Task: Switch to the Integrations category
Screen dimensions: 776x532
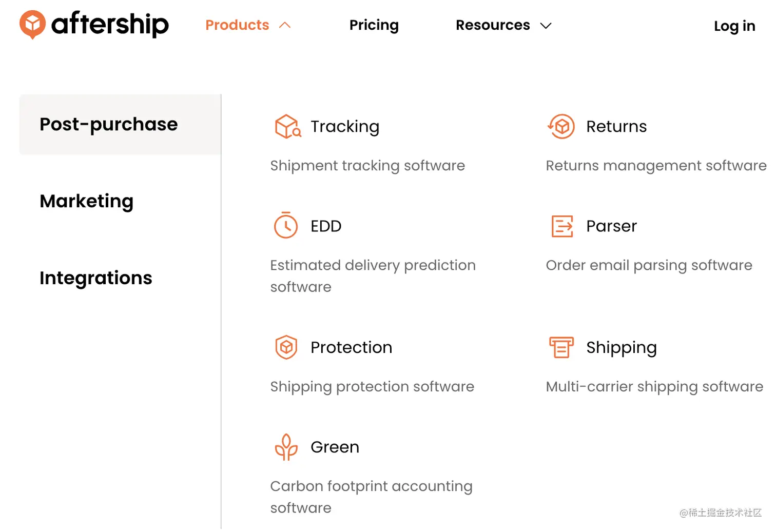Action: point(95,278)
